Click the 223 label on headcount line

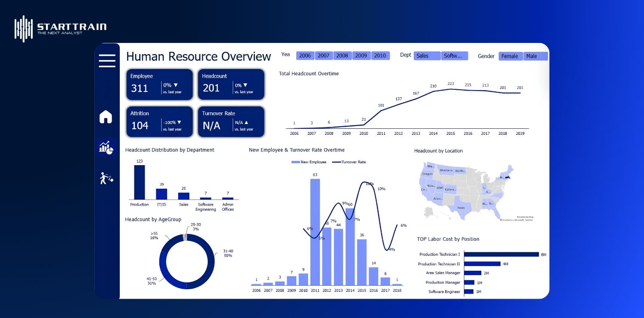pos(451,84)
